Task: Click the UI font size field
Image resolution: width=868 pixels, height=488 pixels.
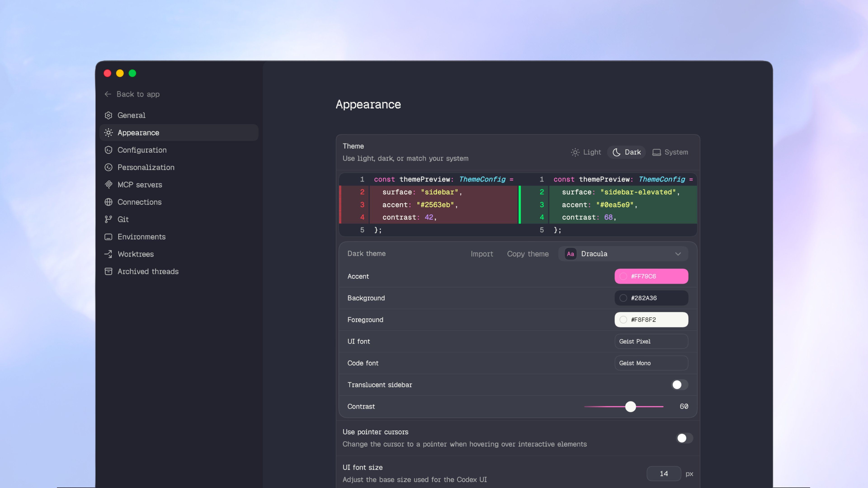Action: coord(663,474)
